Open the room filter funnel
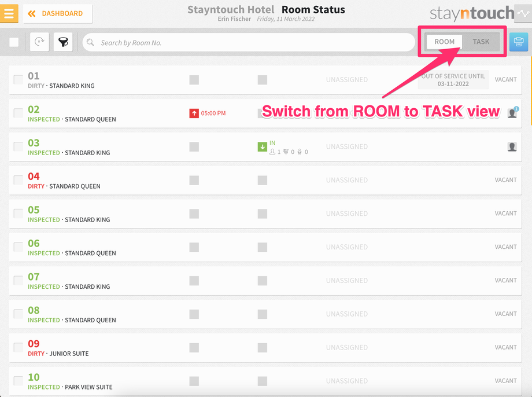 (x=63, y=42)
